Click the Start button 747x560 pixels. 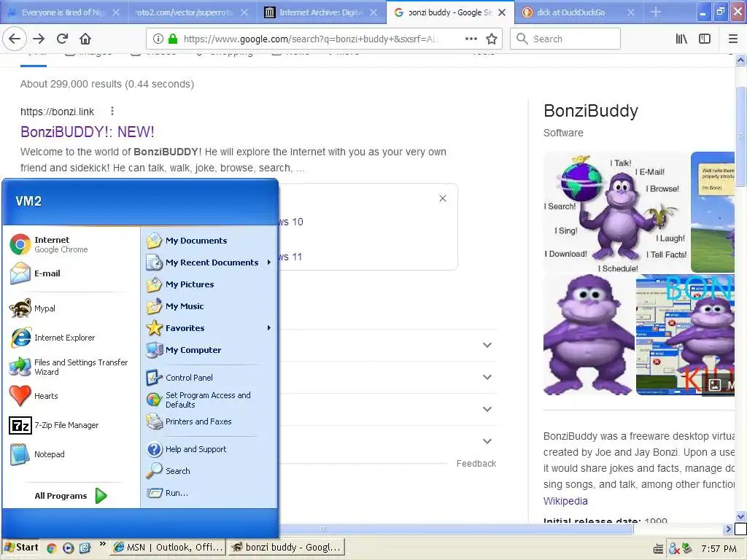pyautogui.click(x=21, y=548)
